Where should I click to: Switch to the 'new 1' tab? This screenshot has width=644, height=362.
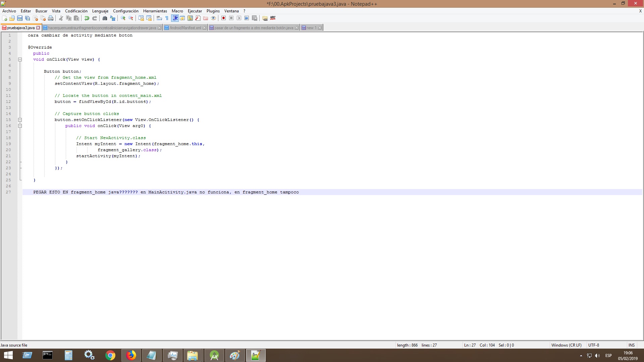(x=311, y=28)
